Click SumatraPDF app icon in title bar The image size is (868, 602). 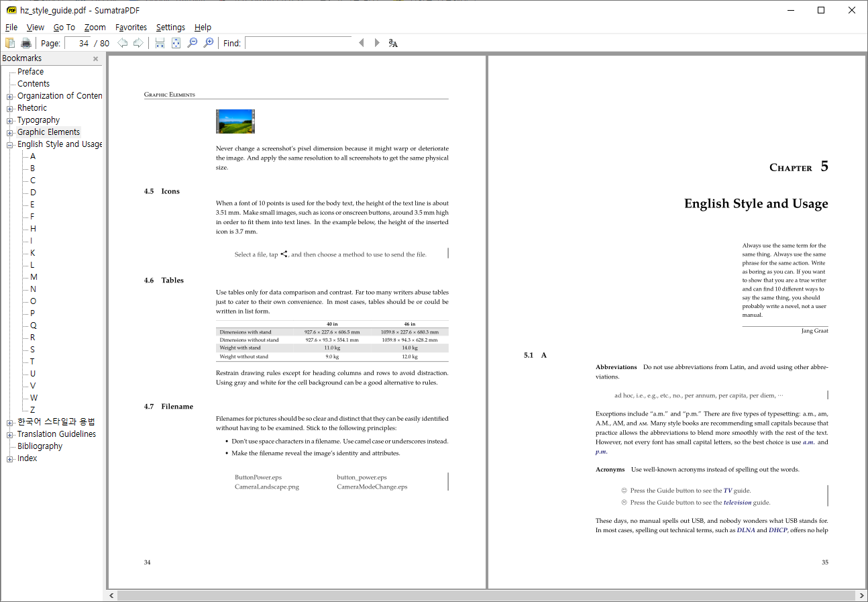click(11, 10)
